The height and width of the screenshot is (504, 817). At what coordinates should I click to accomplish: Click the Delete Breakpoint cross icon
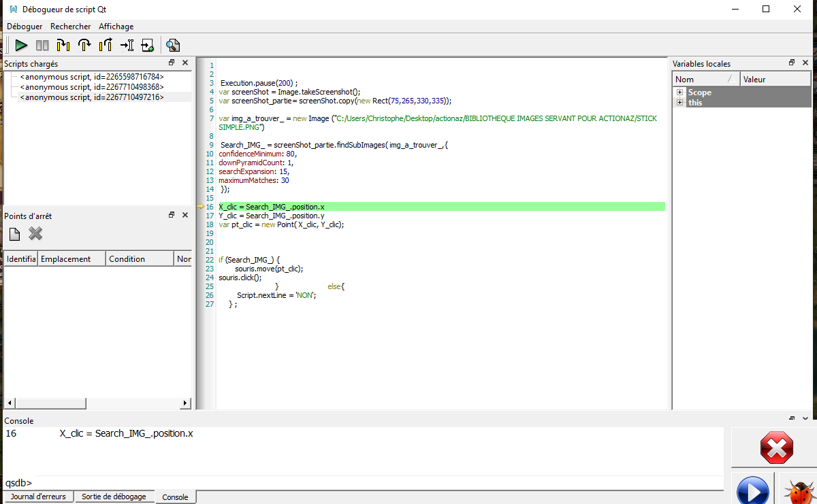point(35,234)
